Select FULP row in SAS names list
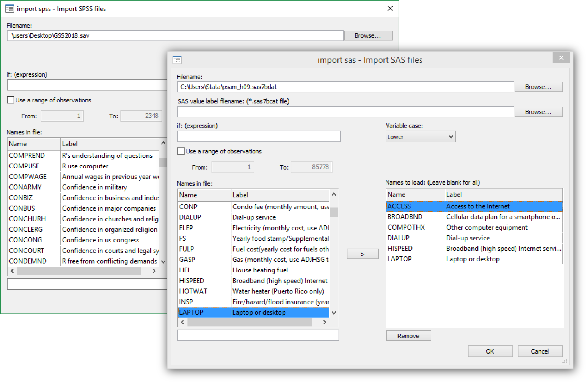This screenshot has width=588, height=384. (x=254, y=249)
